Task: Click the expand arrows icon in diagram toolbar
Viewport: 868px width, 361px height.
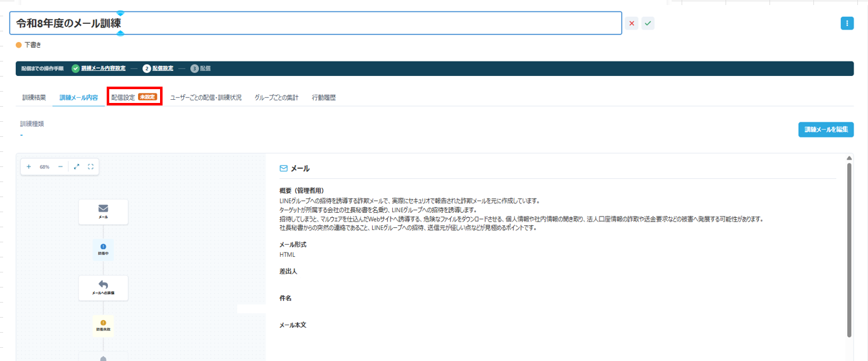Action: pyautogui.click(x=77, y=167)
